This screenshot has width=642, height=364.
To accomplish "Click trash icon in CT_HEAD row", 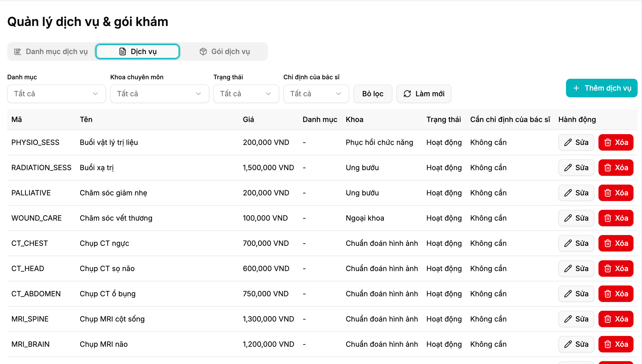I will coord(608,268).
